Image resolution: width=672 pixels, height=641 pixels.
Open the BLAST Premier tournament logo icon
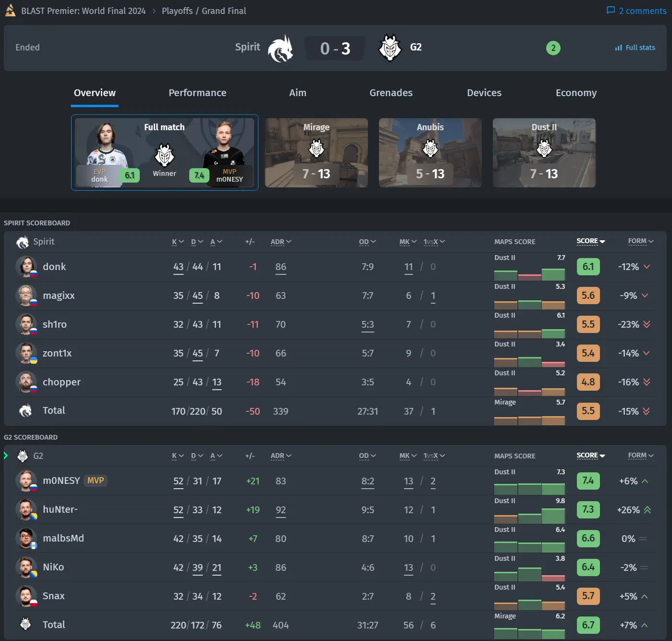tap(10, 10)
